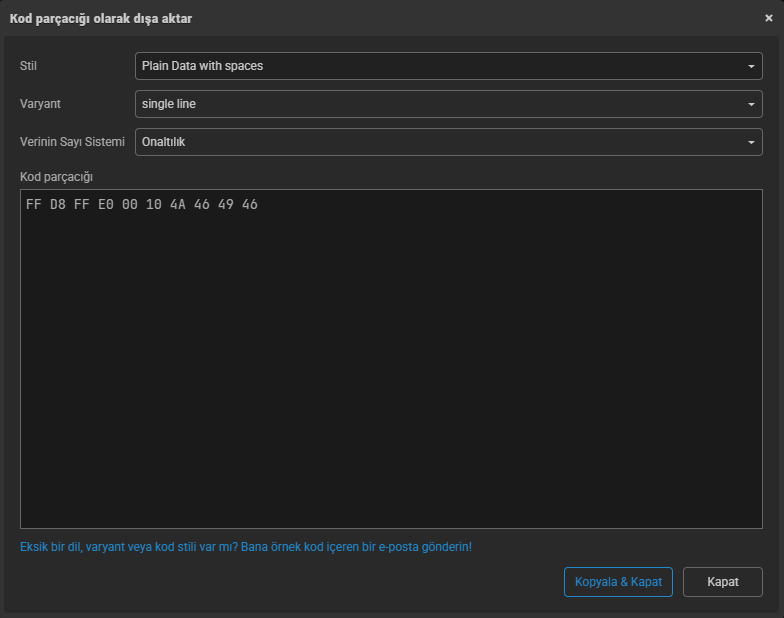The image size is (784, 618).
Task: Click the caret arrow of the Stil field
Action: [x=751, y=67]
